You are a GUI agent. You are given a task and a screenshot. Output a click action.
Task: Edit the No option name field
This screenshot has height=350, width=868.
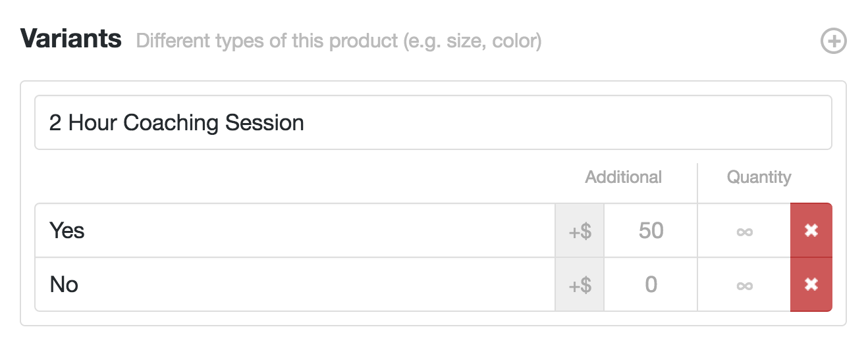[x=295, y=284]
